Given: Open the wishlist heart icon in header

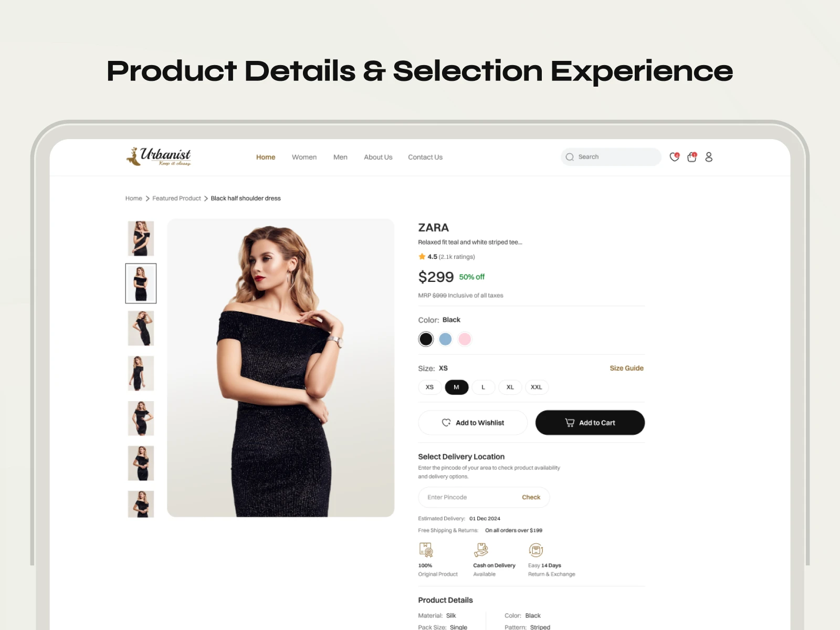Looking at the screenshot, I should tap(675, 156).
